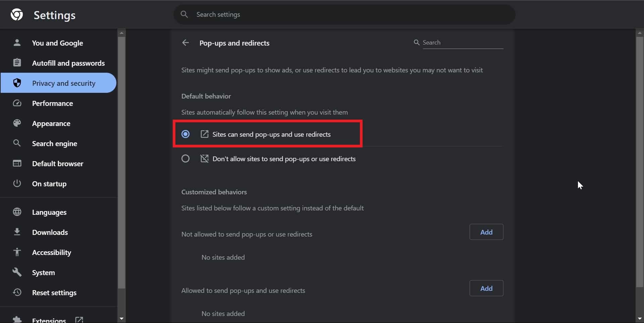Click the Accessibility person icon
The image size is (644, 323).
[x=17, y=252]
